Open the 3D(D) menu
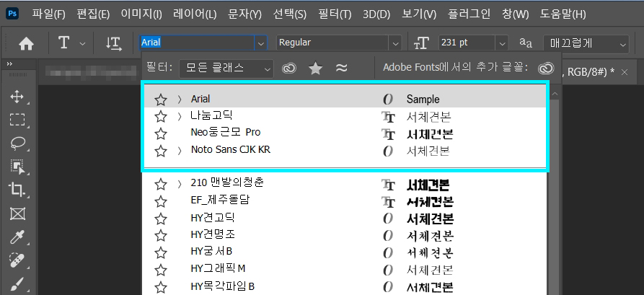Screen dimensions: 644x295 376,14
